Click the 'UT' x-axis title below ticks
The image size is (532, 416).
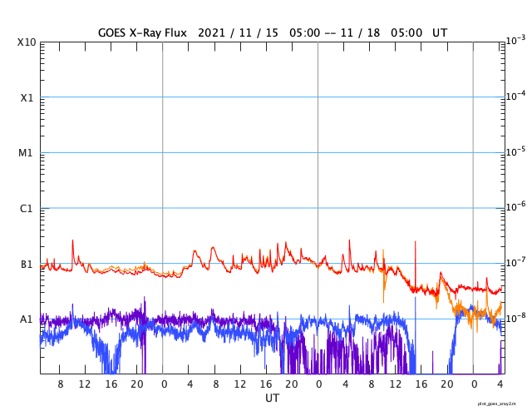click(x=272, y=398)
